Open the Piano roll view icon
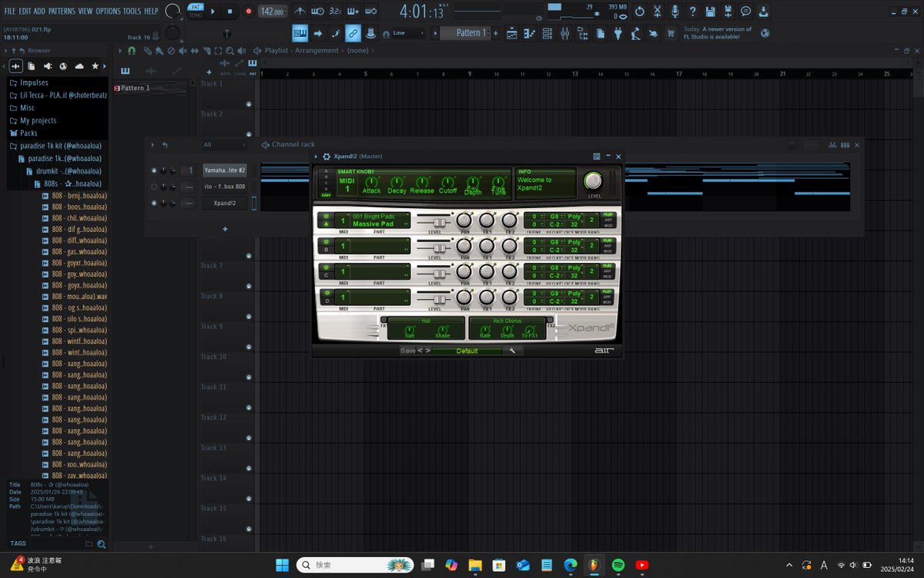The width and height of the screenshot is (924, 578). (x=530, y=33)
